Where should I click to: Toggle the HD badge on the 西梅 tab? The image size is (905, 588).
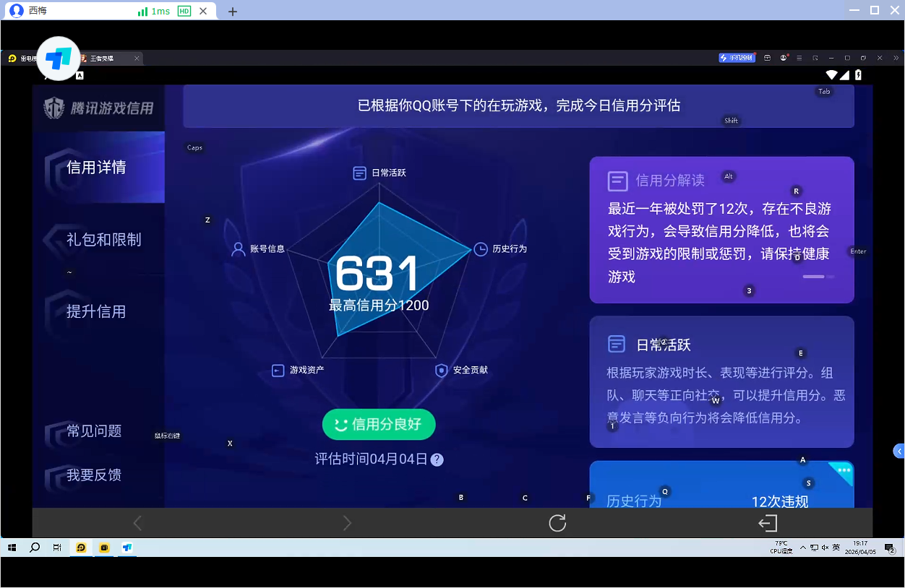(183, 11)
